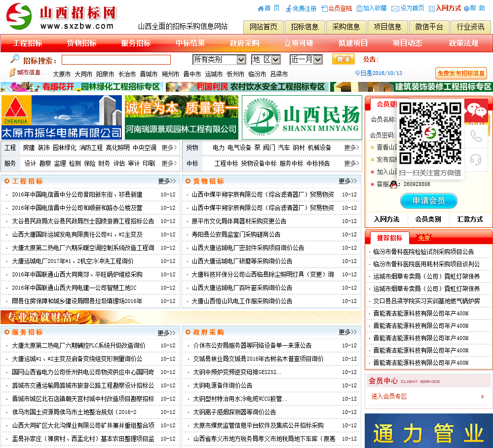Open the 网站首页 tab

coord(264,27)
